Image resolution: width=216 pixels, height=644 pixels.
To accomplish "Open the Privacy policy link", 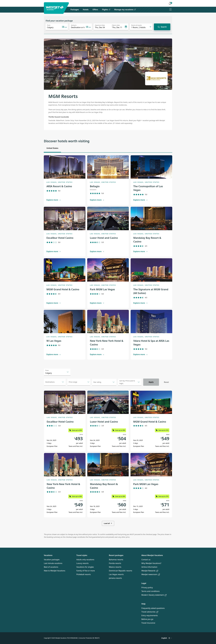I will point(147,588).
